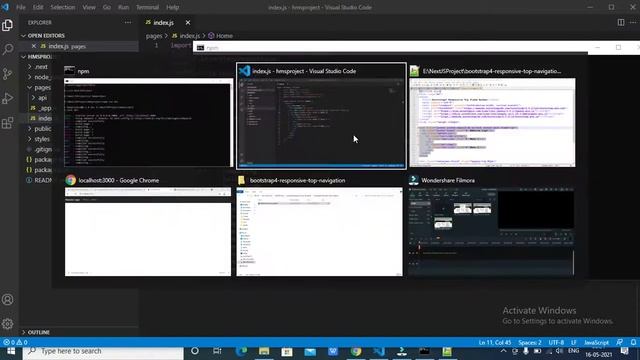
Task: Click the JavaScript language mode
Action: (x=596, y=342)
